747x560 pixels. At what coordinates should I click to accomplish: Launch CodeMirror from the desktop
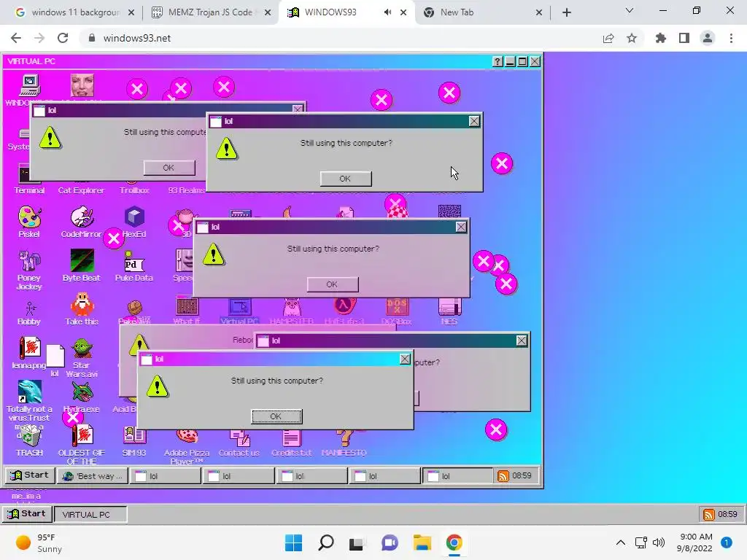[x=82, y=222]
